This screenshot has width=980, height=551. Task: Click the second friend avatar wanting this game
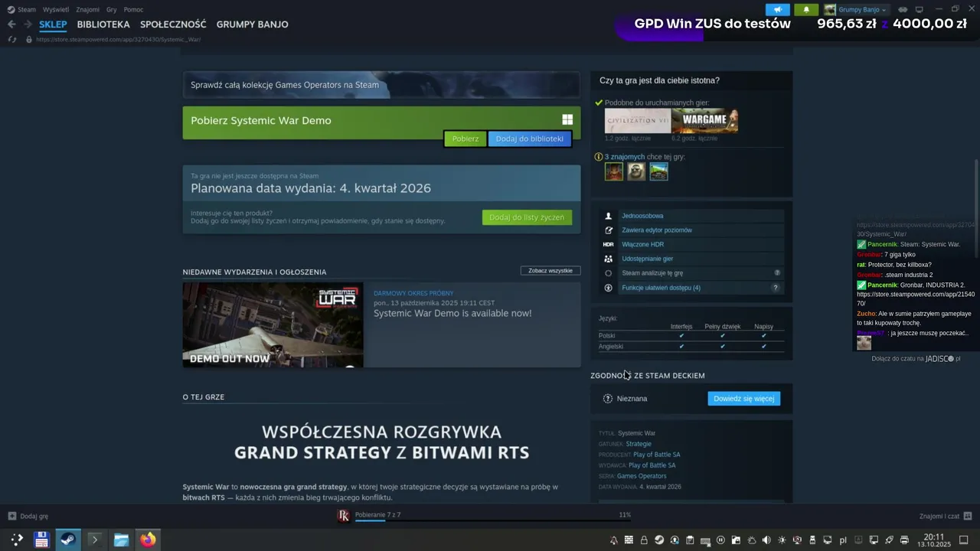click(x=636, y=171)
